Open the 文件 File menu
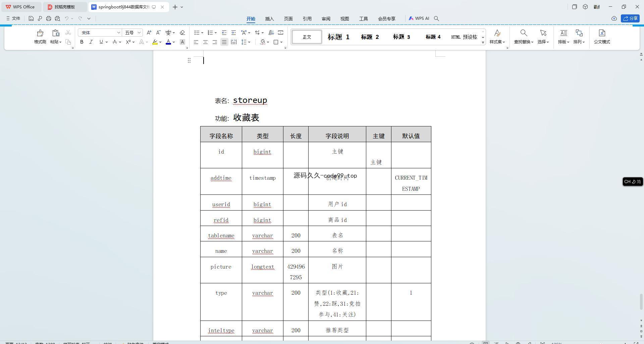 tap(13, 18)
